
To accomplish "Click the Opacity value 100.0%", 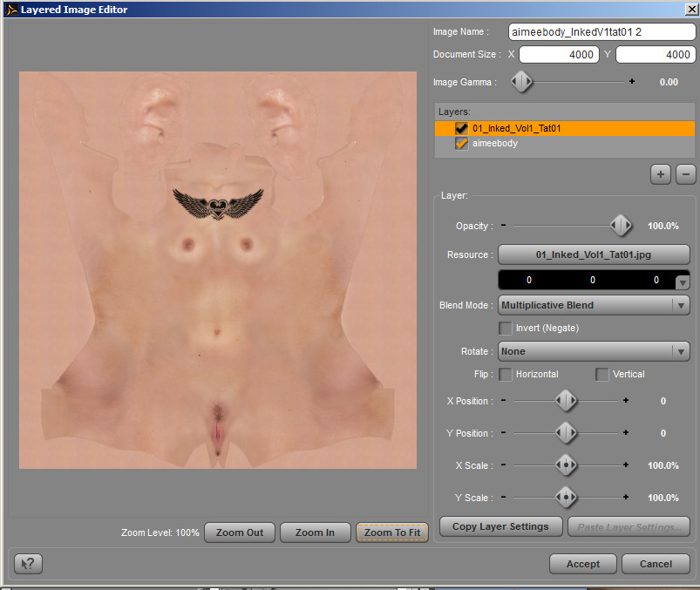I will tap(663, 226).
